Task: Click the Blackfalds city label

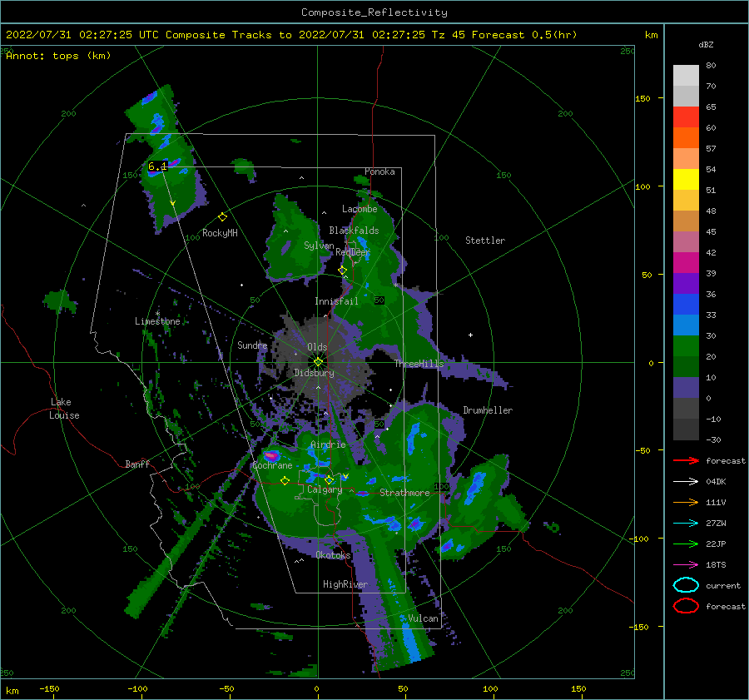Action: (354, 231)
